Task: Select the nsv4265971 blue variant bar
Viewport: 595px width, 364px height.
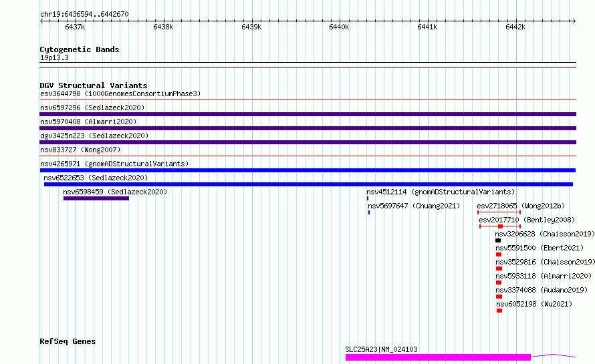Action: (308, 170)
